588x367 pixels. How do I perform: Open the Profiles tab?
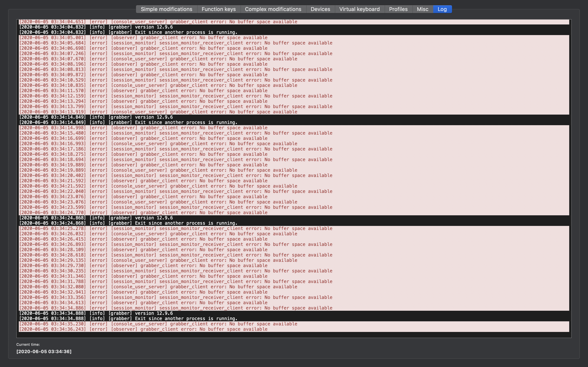tap(398, 9)
